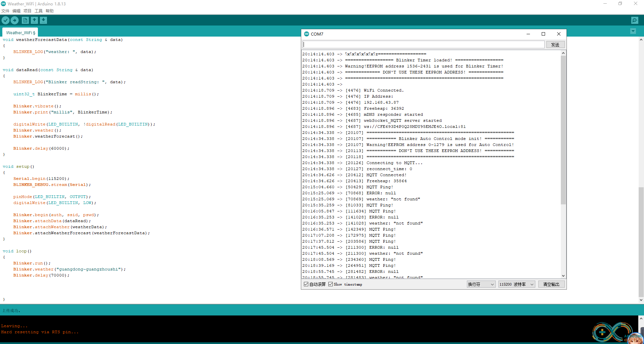Click the code editor scrollbar down arrow
This screenshot has height=344, width=644.
click(x=641, y=300)
